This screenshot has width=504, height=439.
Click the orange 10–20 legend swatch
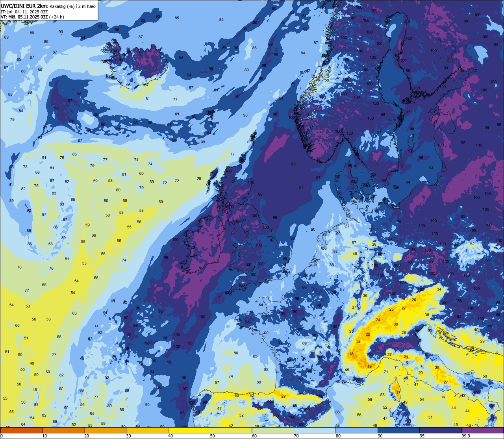tap(63, 430)
